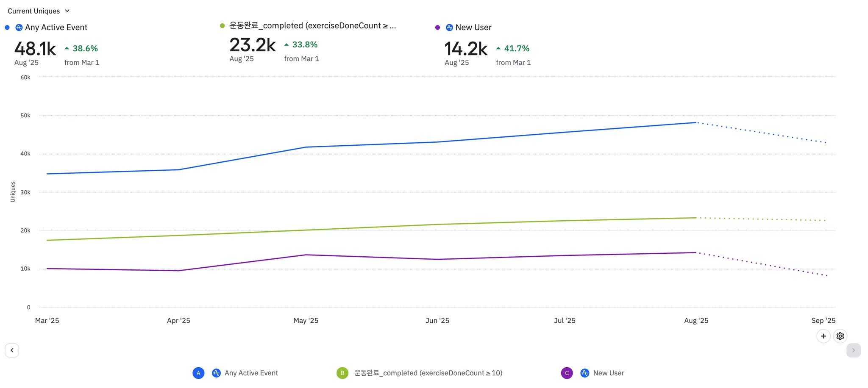The image size is (868, 388).
Task: Toggle 운동완료_completed series in bottom legend
Action: pyautogui.click(x=428, y=373)
